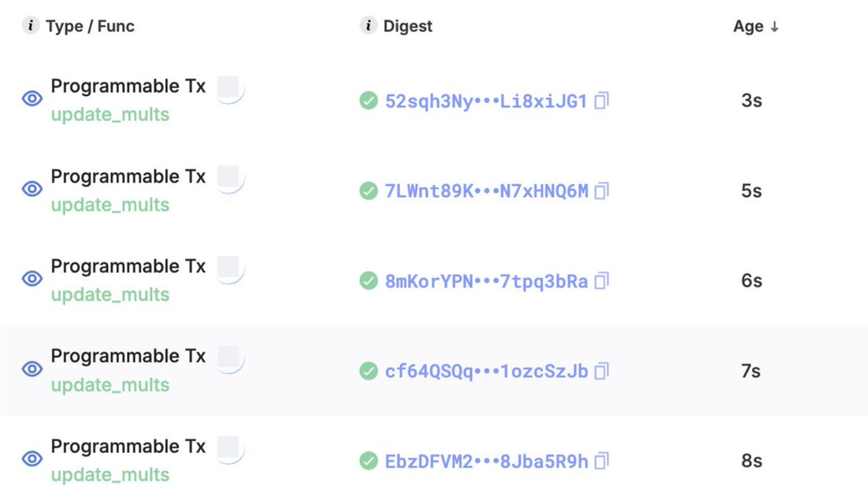The width and height of the screenshot is (868, 490).
Task: Copy digest 8mKorYPN•••7tpq3bRa
Action: [601, 281]
